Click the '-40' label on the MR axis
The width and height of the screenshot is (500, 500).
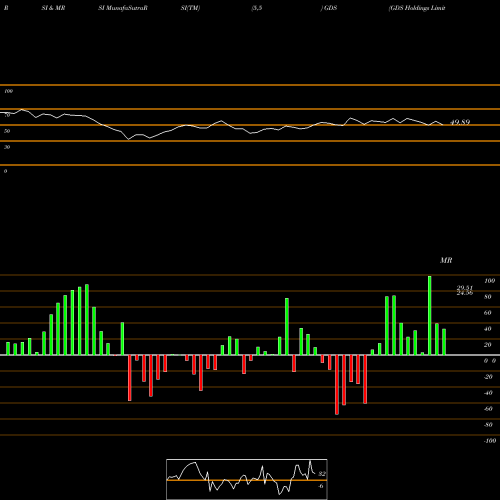(488, 393)
